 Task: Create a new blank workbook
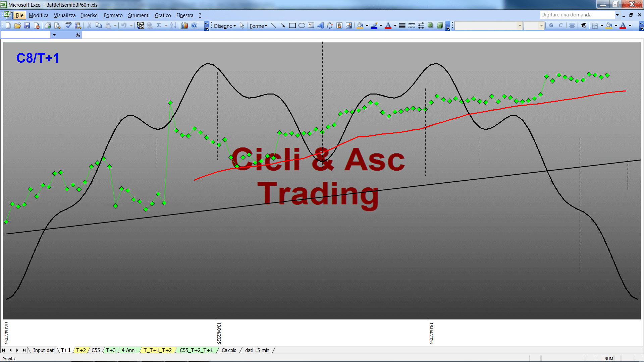8,25
